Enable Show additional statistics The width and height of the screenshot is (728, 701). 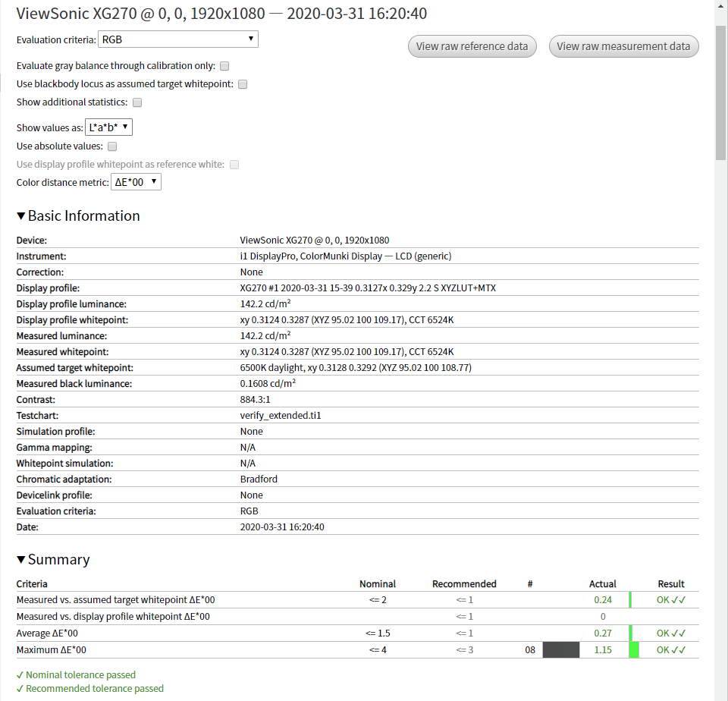tap(136, 102)
